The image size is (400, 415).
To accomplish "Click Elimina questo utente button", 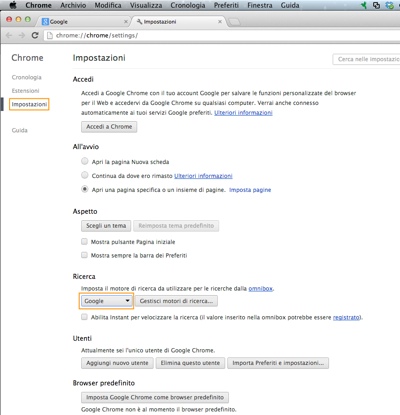I will click(190, 363).
